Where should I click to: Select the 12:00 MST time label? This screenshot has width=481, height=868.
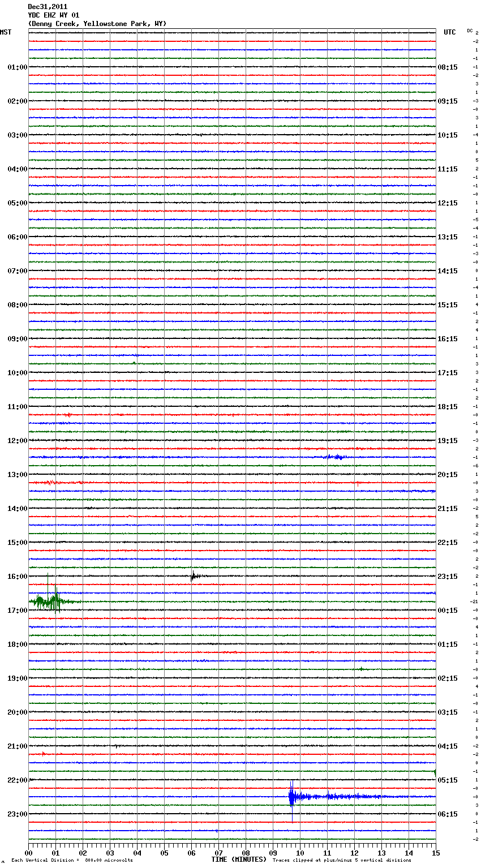[18, 441]
